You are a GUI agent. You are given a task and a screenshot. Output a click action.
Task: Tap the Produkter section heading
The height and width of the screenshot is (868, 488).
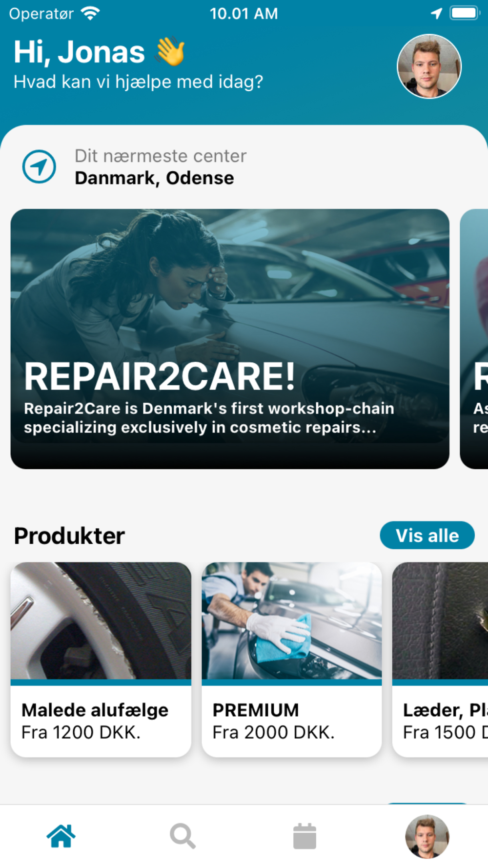(69, 536)
